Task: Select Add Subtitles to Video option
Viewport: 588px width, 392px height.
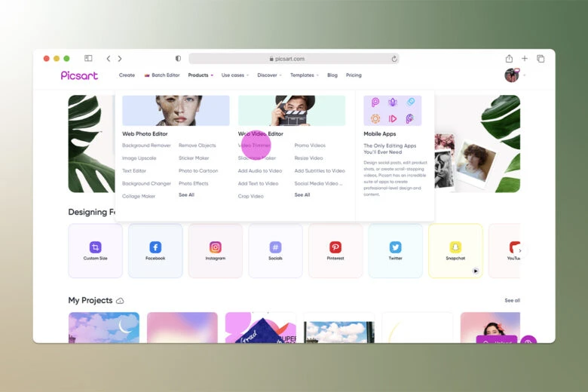Action: pos(320,170)
